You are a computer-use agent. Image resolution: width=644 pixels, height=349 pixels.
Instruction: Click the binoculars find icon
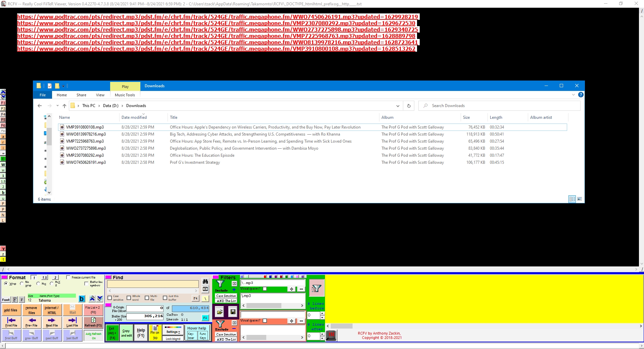pyautogui.click(x=205, y=282)
